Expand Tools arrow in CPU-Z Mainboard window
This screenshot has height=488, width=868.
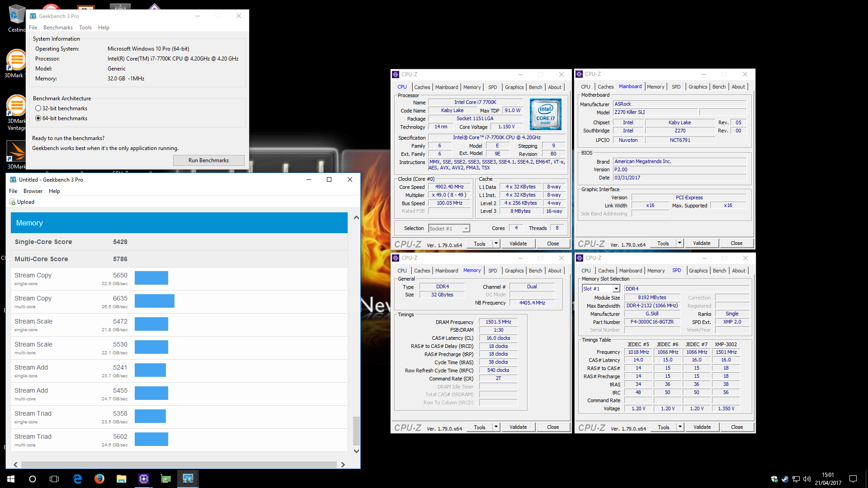tap(679, 243)
